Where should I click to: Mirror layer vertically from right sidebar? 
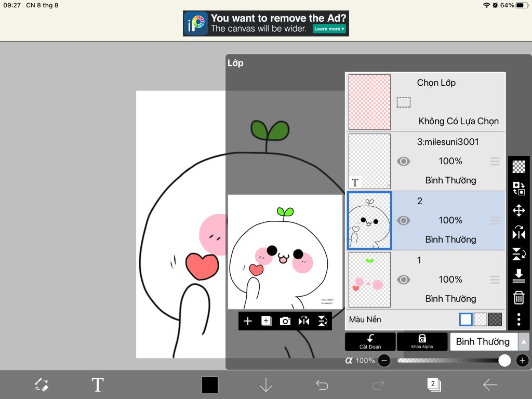point(519,254)
